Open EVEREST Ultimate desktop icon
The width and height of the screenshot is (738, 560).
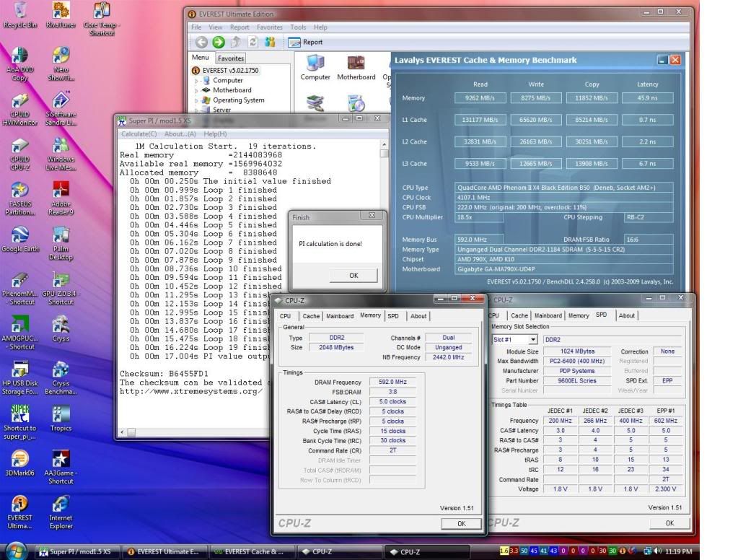[x=19, y=512]
